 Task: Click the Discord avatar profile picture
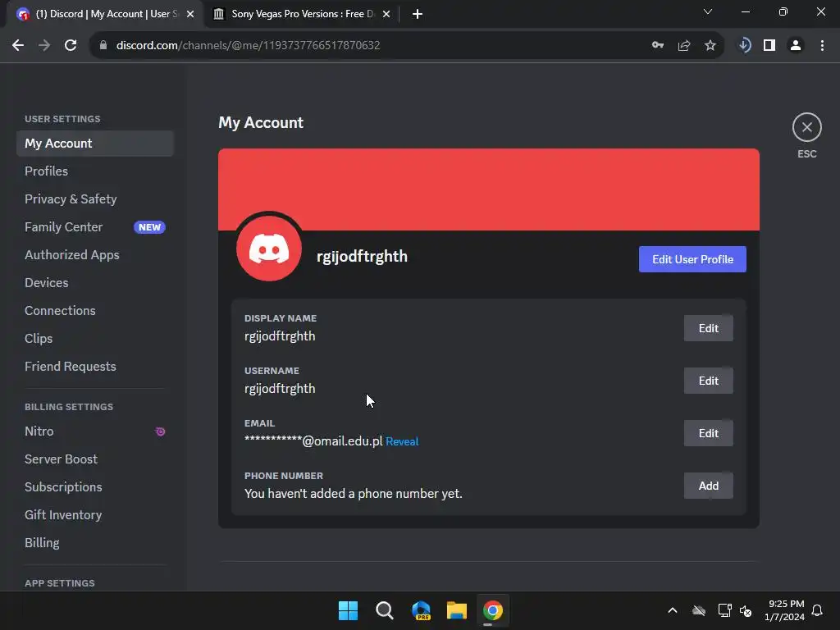pyautogui.click(x=269, y=249)
